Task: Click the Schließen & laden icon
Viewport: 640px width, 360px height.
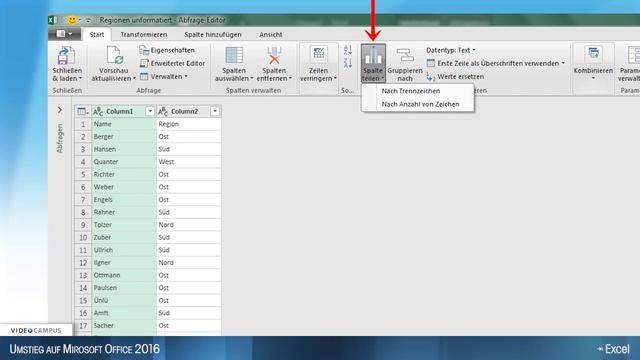Action: point(67,56)
